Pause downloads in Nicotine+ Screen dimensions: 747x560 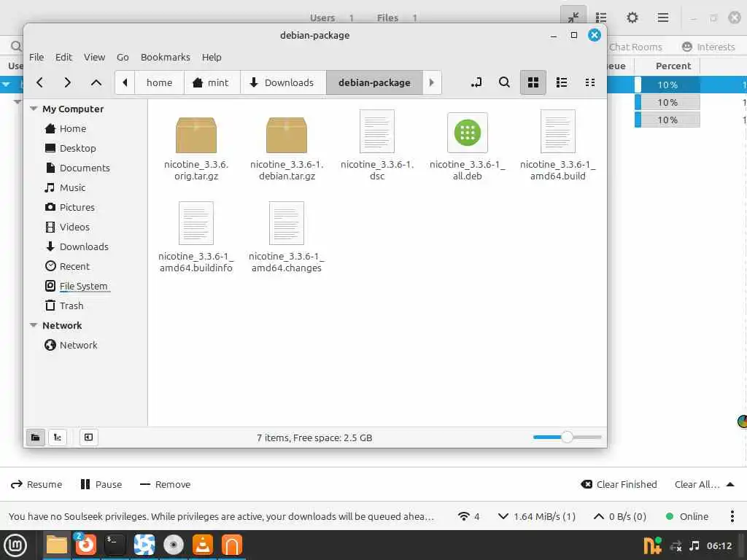click(101, 484)
